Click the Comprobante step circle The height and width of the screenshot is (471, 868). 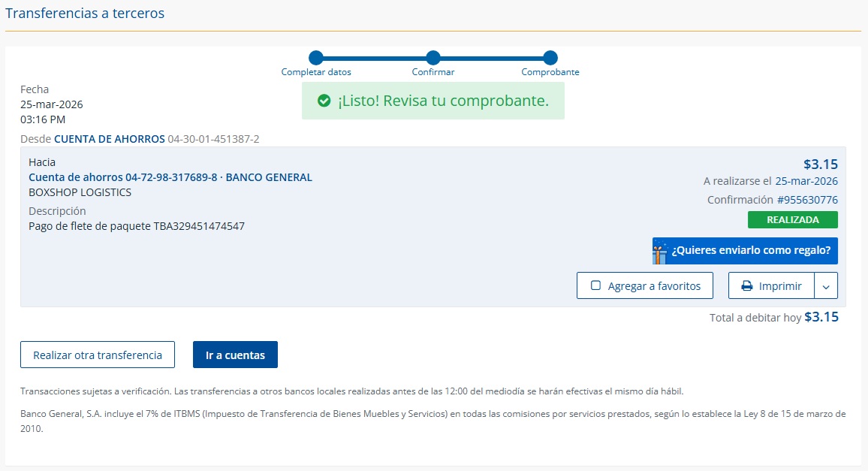tap(550, 58)
